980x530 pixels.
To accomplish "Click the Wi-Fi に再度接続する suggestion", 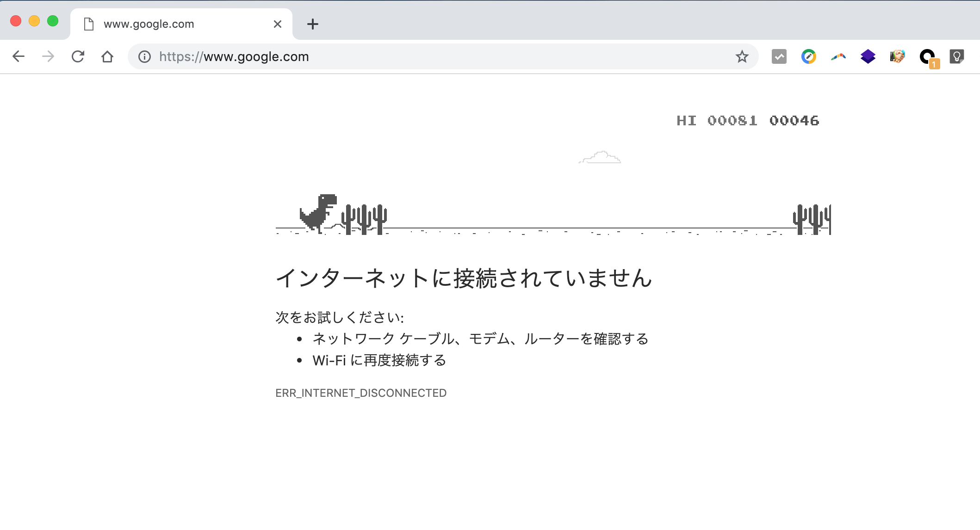I will tap(379, 360).
